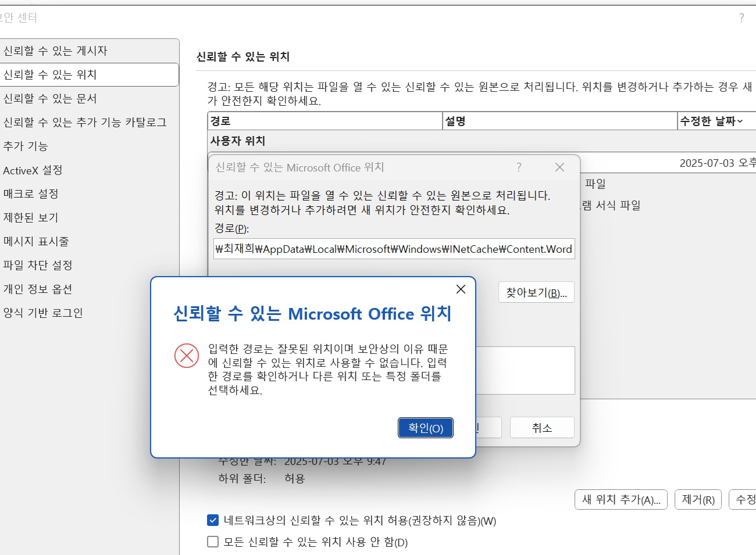Screen dimensions: 756x555
Task: Open ActiveX 설정 in the sidebar
Action: click(x=33, y=170)
